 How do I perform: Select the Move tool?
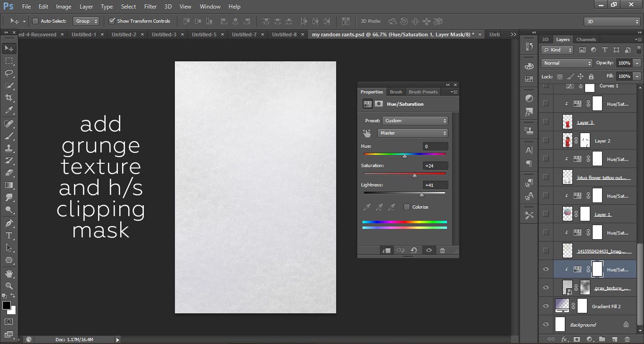pyautogui.click(x=9, y=48)
